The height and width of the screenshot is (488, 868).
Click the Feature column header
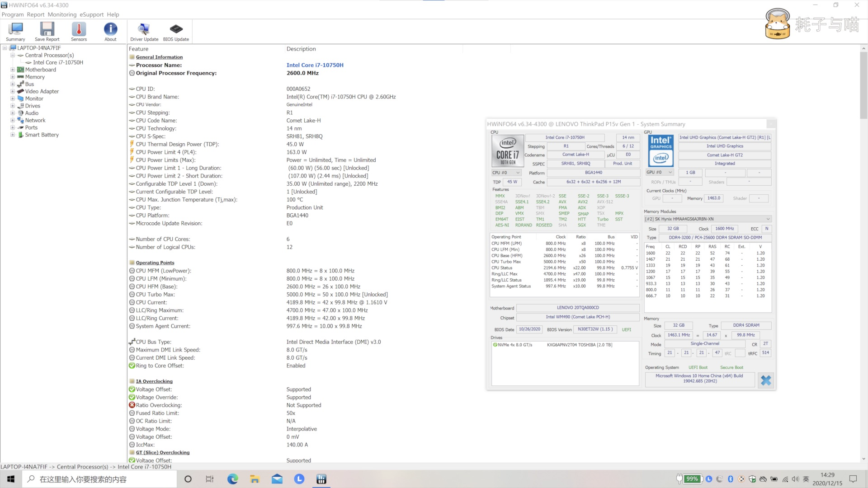click(138, 49)
